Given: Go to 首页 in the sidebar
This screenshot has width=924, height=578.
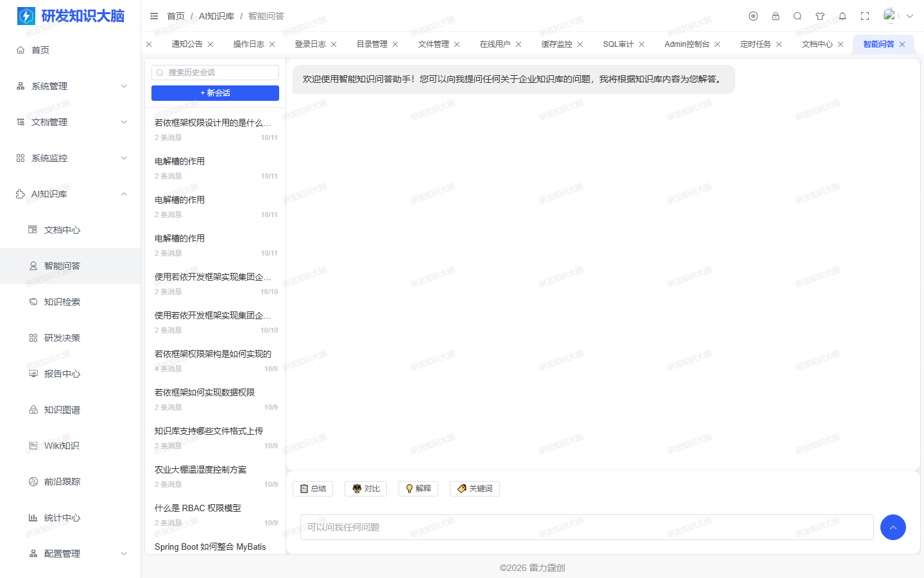Looking at the screenshot, I should pos(70,50).
